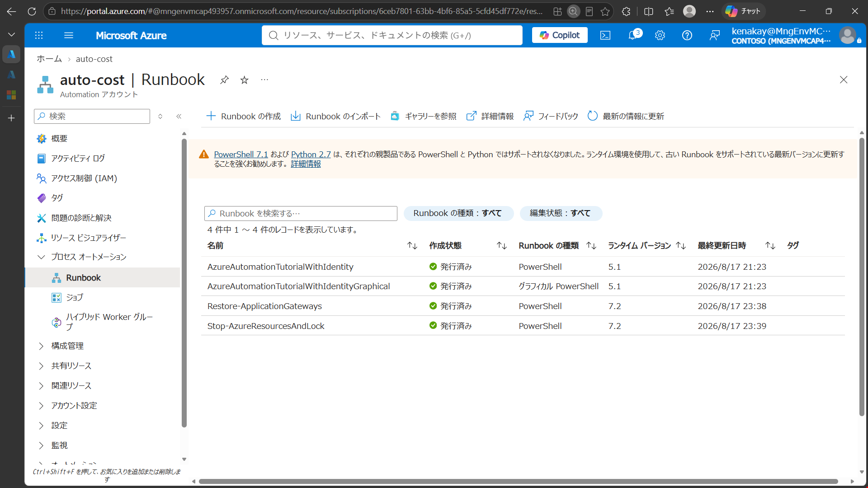Open portal settings gear
868x488 pixels.
coord(660,35)
